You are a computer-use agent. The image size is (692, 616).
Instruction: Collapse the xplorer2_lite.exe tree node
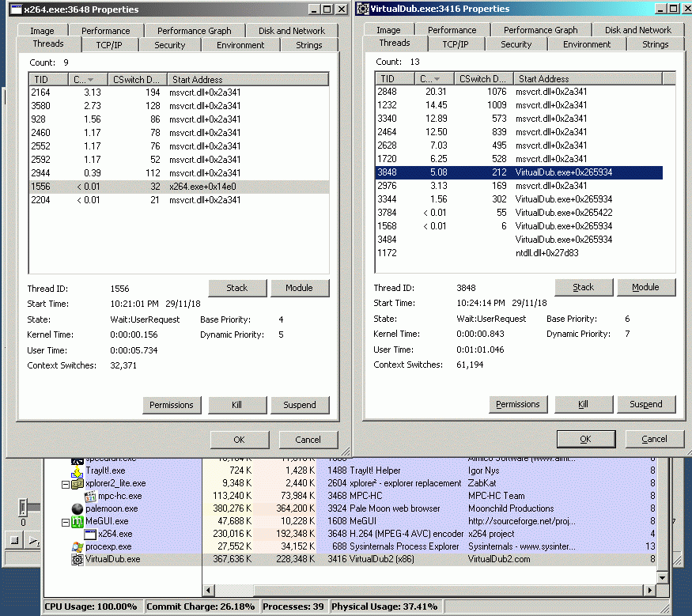66,484
